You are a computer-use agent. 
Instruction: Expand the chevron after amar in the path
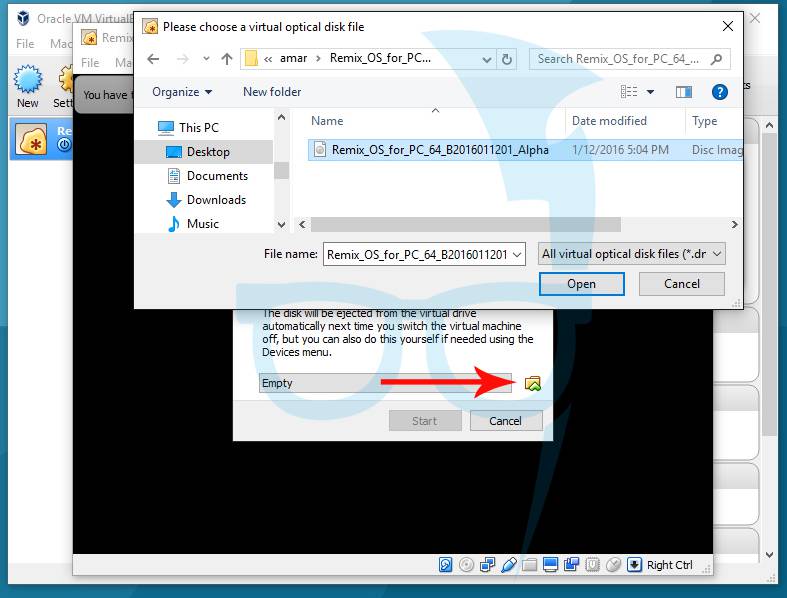point(318,59)
